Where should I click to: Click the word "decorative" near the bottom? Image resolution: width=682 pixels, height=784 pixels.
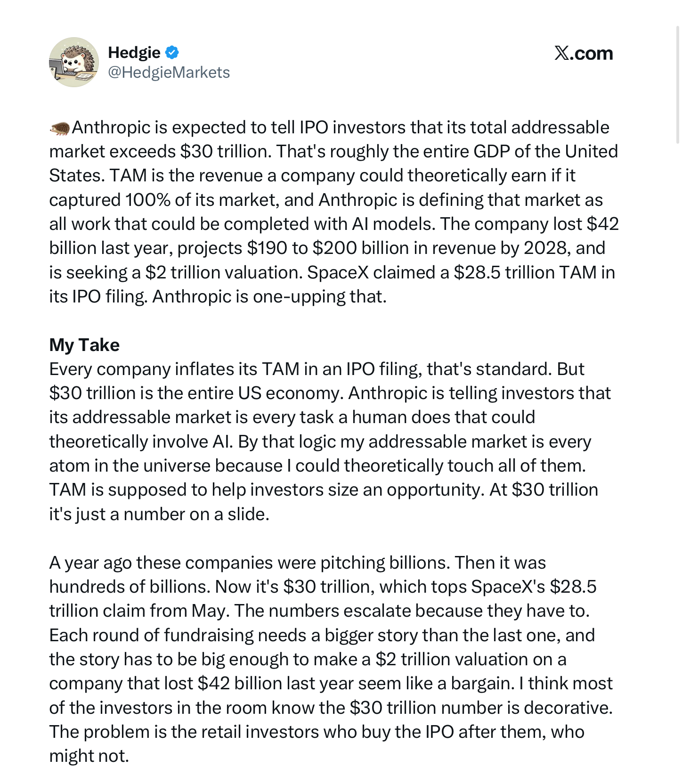568,708
